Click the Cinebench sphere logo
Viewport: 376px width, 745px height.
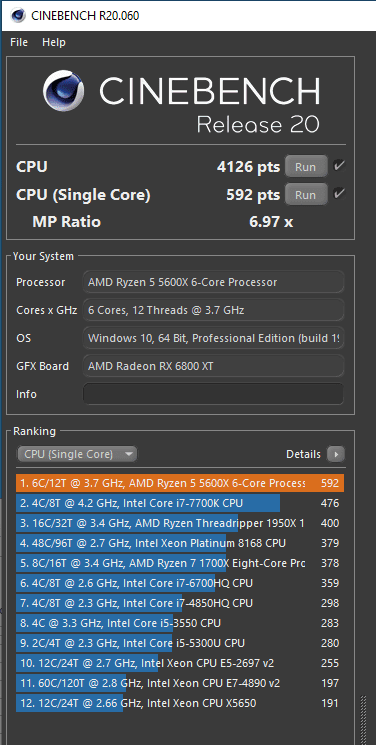[x=63, y=90]
